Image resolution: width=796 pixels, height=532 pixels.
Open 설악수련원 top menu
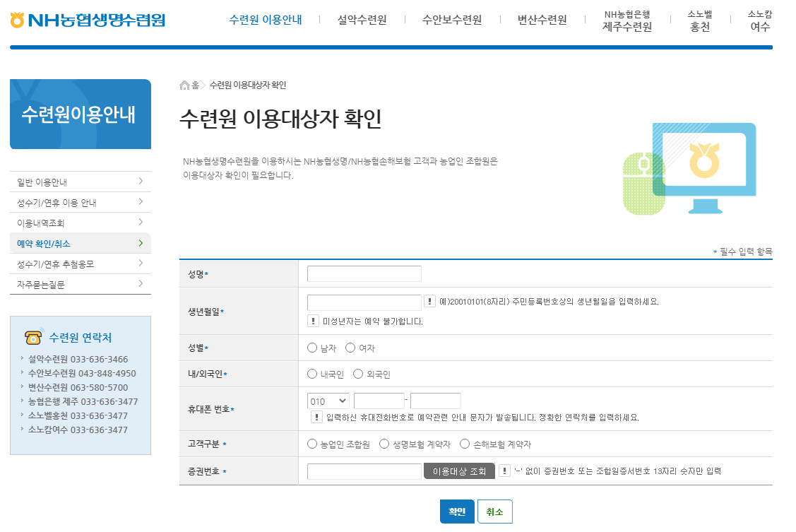coord(362,20)
